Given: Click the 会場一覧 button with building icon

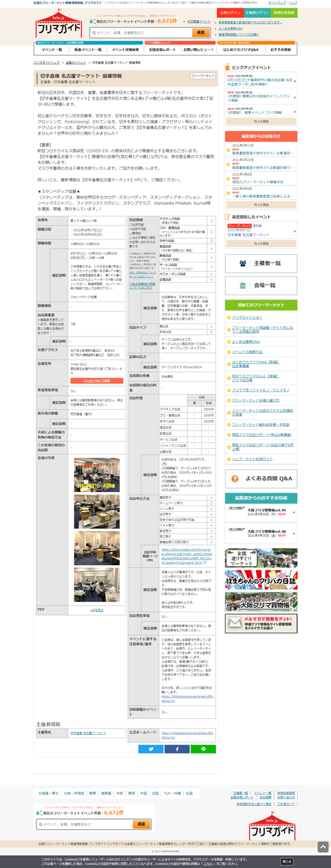Looking at the screenshot, I should pos(261,284).
